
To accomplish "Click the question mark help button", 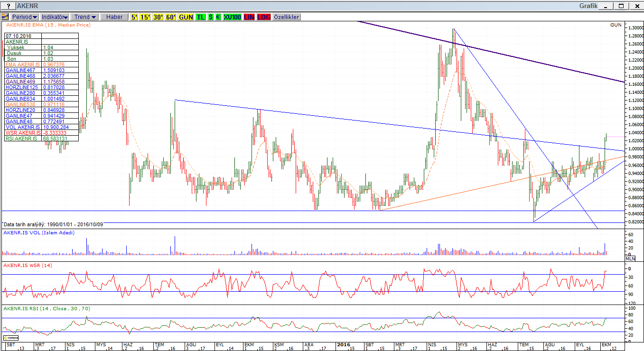I will coord(8,6).
